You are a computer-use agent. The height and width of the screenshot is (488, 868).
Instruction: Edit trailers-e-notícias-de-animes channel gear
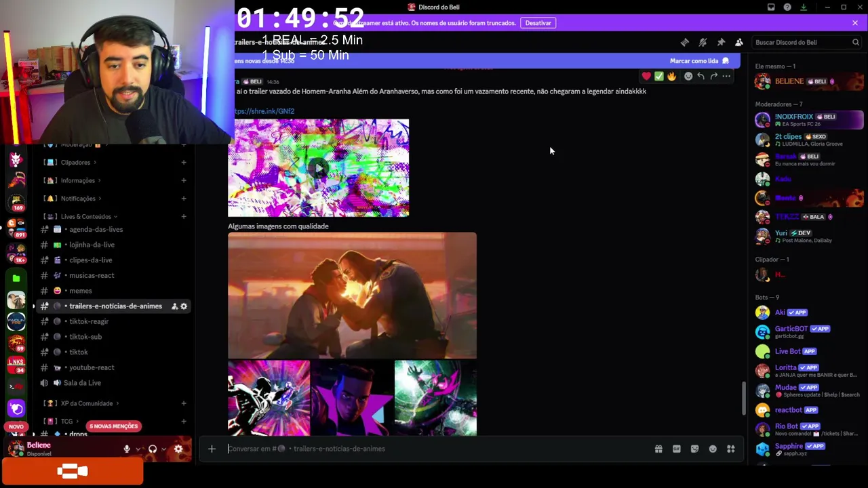(184, 306)
